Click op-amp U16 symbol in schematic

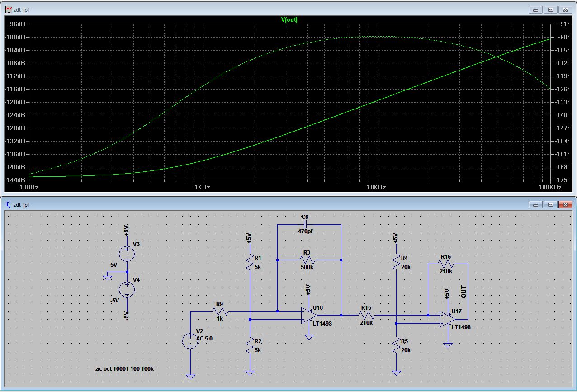point(309,315)
